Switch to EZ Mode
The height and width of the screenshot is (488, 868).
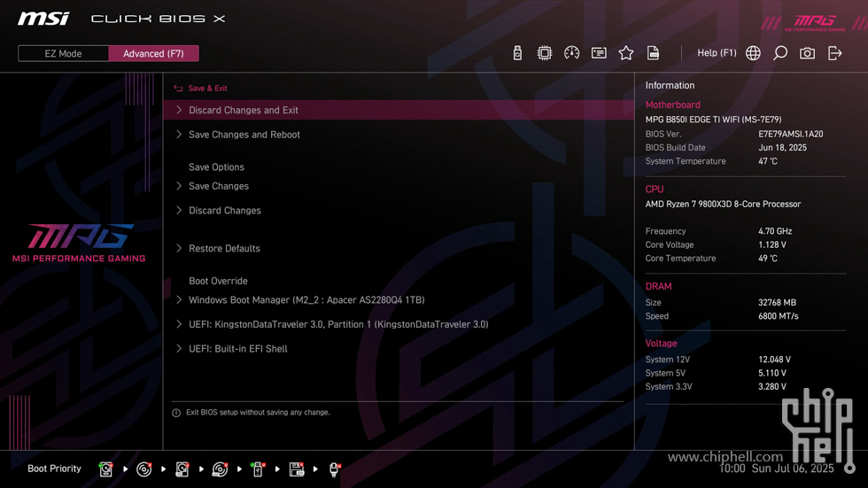63,54
